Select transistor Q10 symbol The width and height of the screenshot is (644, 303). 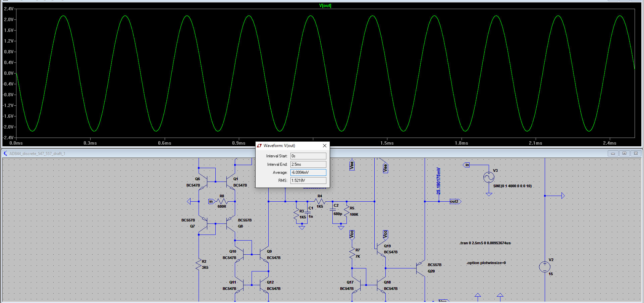click(x=239, y=255)
